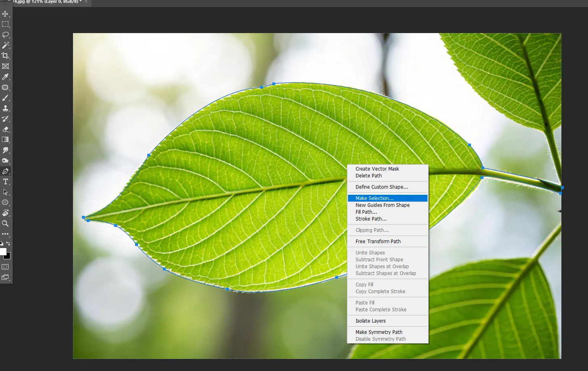Open the screen mode options
The height and width of the screenshot is (371, 588).
(5, 277)
